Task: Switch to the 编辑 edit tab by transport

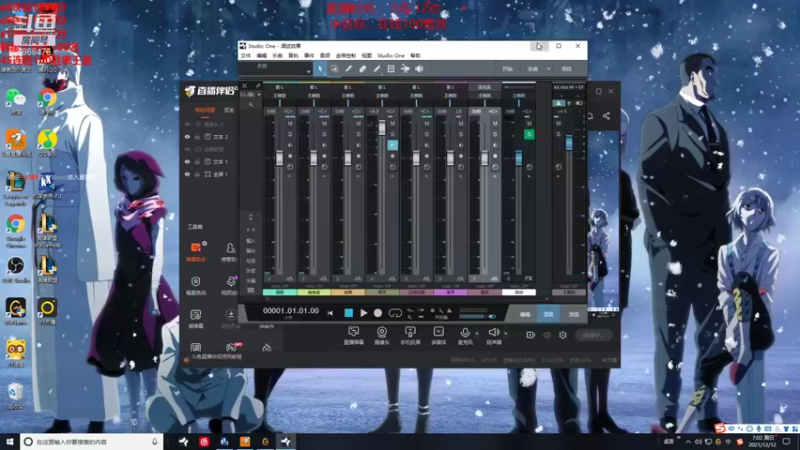Action: [x=525, y=314]
